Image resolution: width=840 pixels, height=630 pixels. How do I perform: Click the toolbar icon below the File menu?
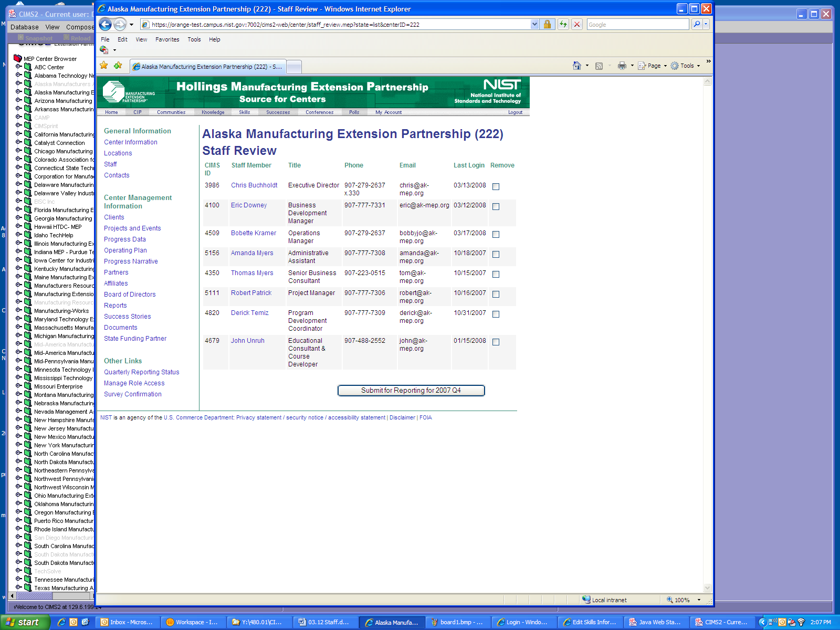[104, 50]
